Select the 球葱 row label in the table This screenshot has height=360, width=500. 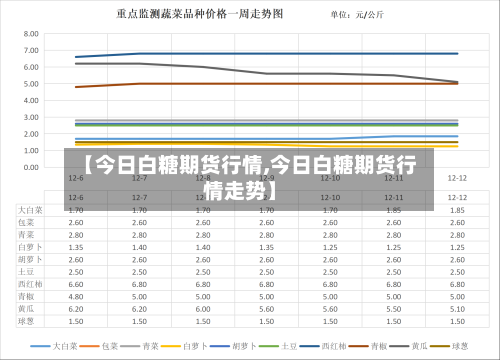pos(26,321)
